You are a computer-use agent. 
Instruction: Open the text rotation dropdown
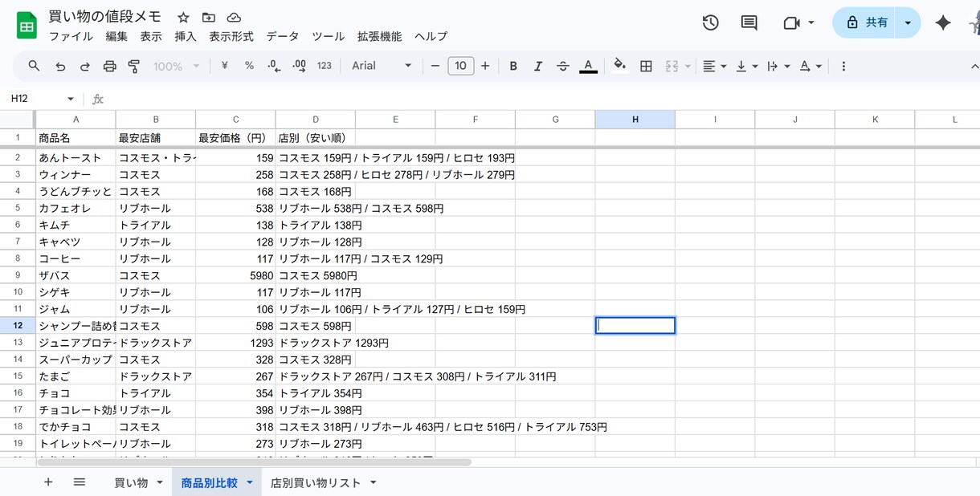(810, 66)
